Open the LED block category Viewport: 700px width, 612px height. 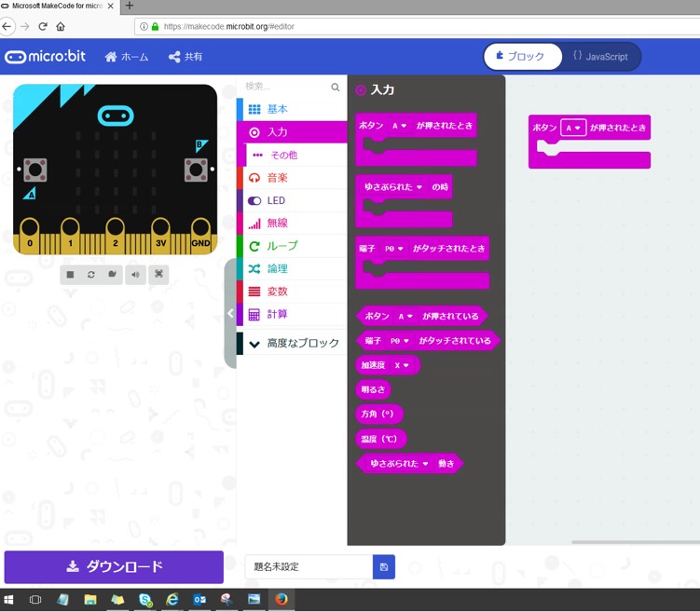(x=292, y=200)
